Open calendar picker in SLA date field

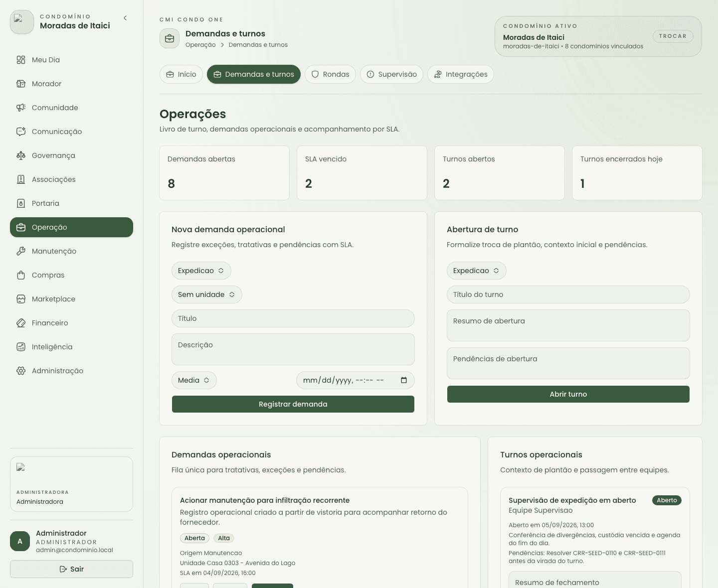coord(404,380)
